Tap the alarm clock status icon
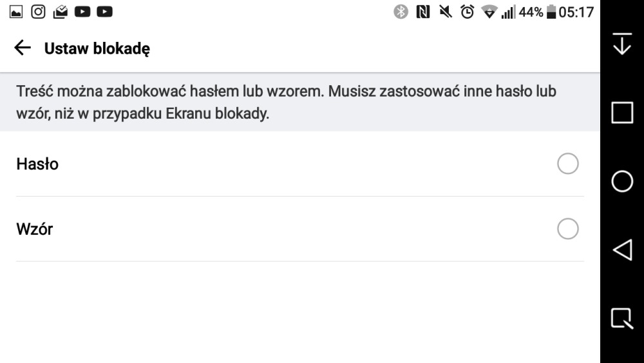 (467, 12)
